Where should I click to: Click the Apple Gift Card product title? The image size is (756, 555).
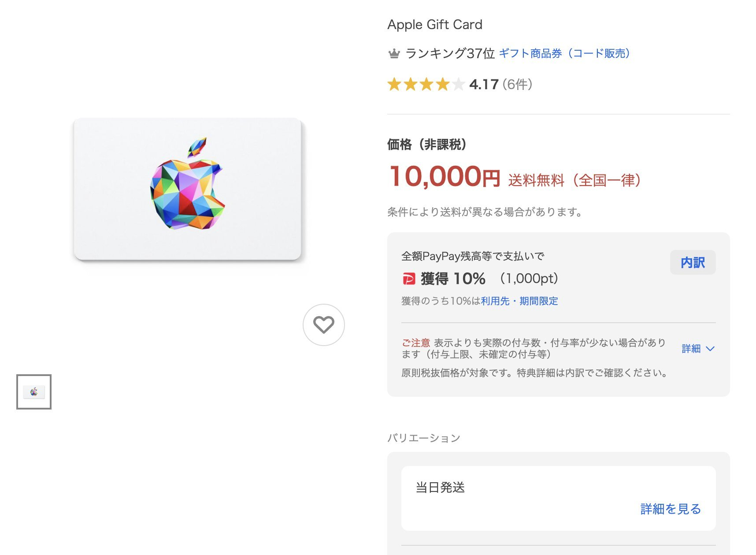[435, 25]
